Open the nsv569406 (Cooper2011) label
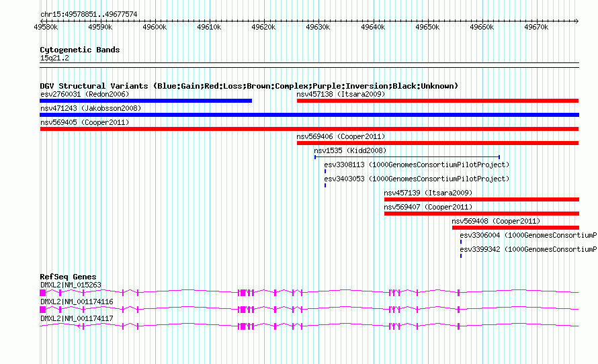 (x=341, y=136)
